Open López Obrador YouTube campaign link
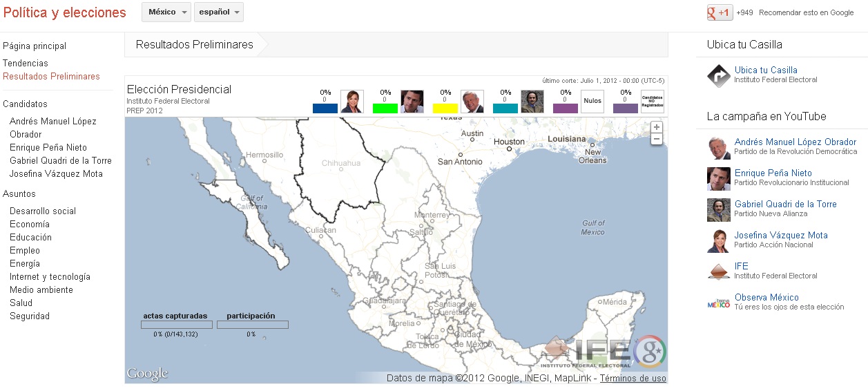Screen dimensions: 868x391 coord(795,142)
